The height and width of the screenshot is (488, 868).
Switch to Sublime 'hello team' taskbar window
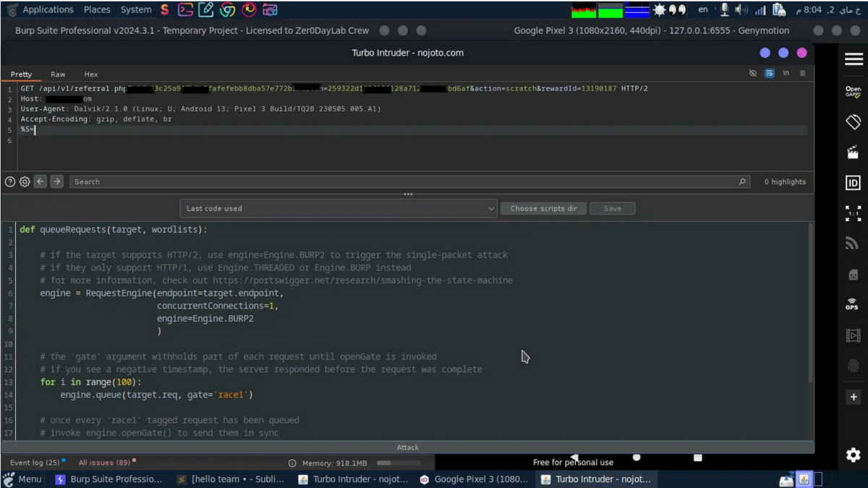[231, 479]
